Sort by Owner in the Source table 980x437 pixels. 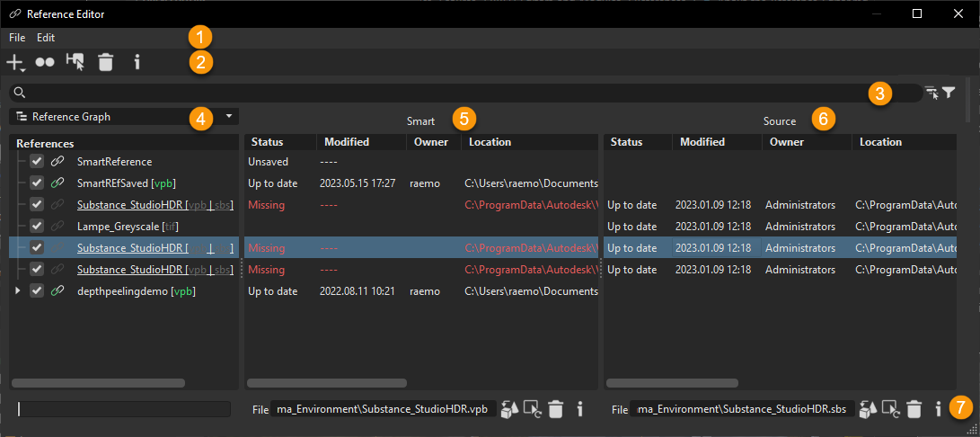click(x=807, y=142)
